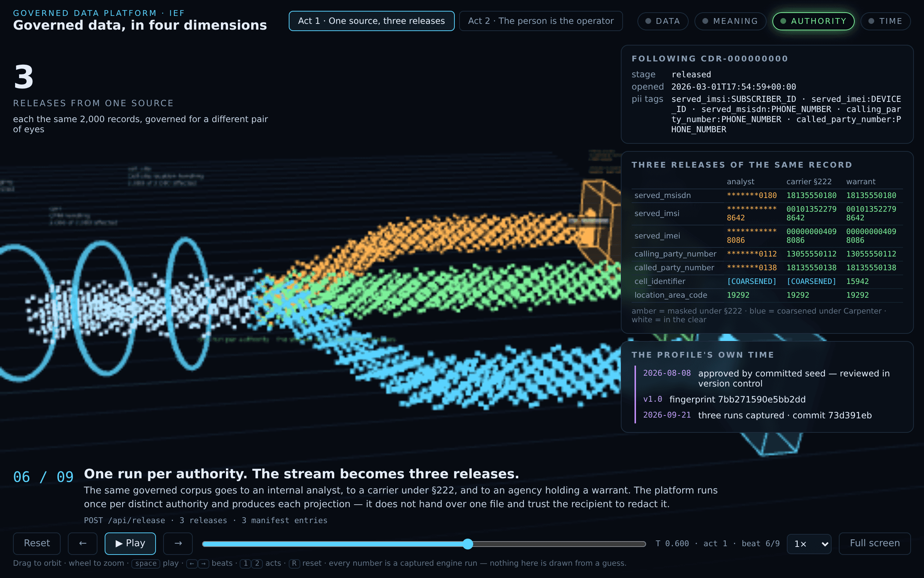Click the '2026-09-21' profile timeline date
This screenshot has height=578, width=924.
pos(667,415)
